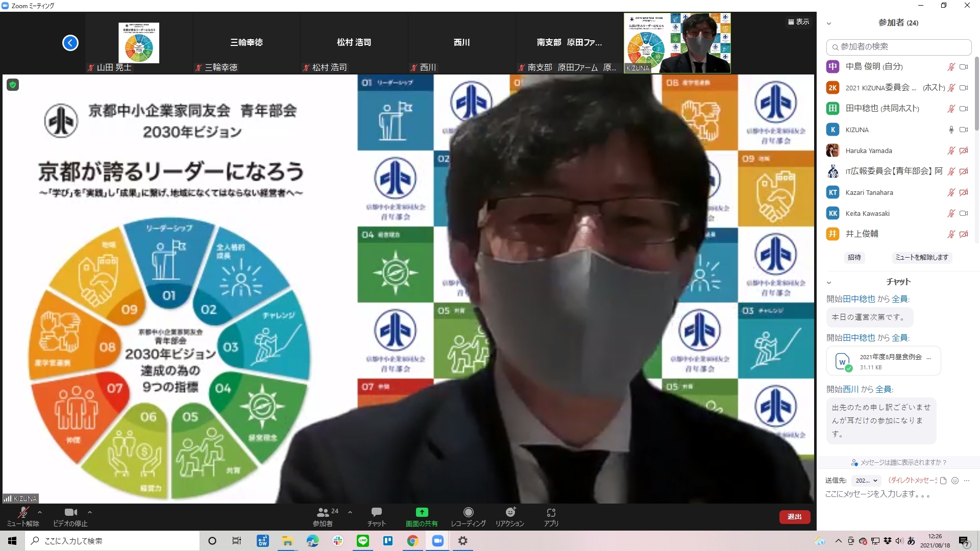Click the microphone icon for KIZUNA
The width and height of the screenshot is (980, 551).
951,130
